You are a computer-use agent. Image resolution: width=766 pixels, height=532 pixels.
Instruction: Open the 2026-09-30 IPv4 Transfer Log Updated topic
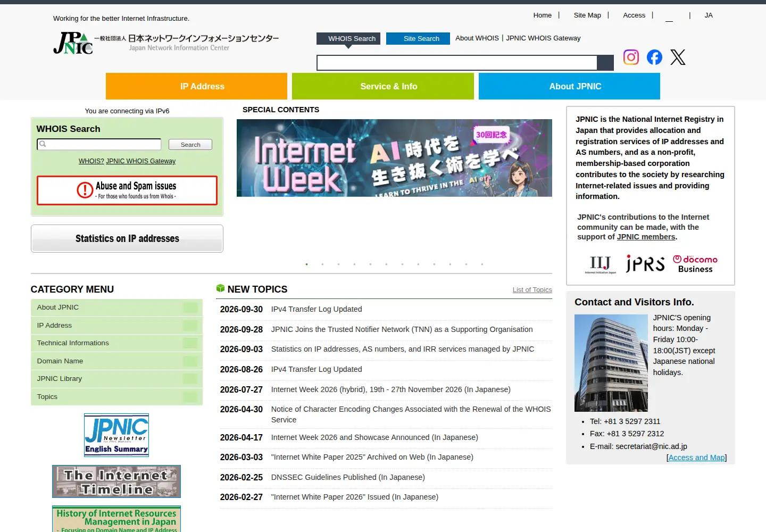pyautogui.click(x=317, y=309)
